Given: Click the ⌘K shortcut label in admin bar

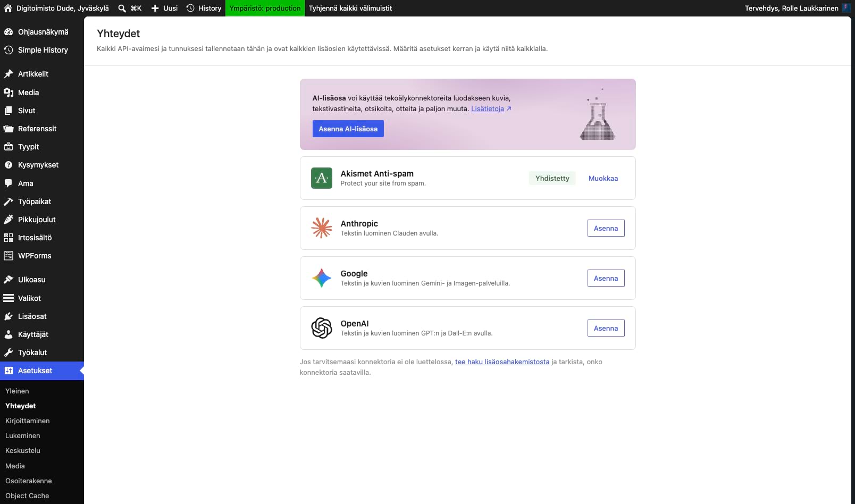Looking at the screenshot, I should click(136, 8).
